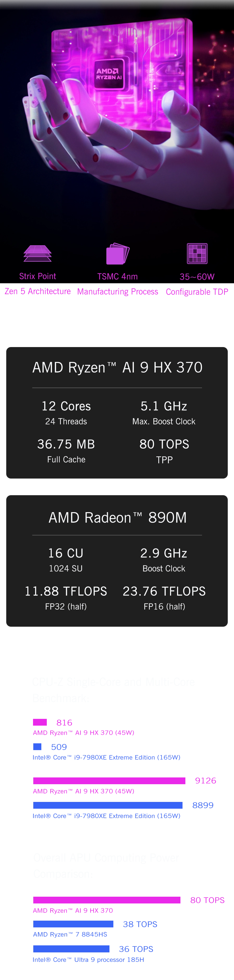Click the long magenta 91.26 benchmark bar

110,781
